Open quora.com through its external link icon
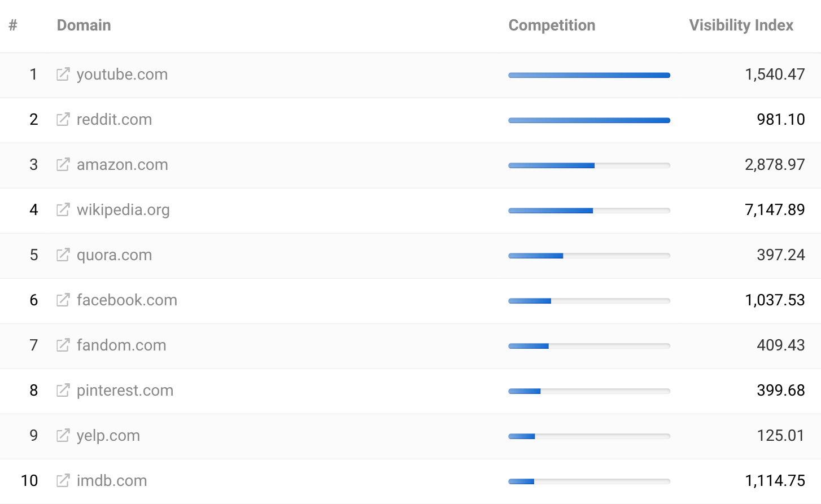821x504 pixels. tap(62, 255)
